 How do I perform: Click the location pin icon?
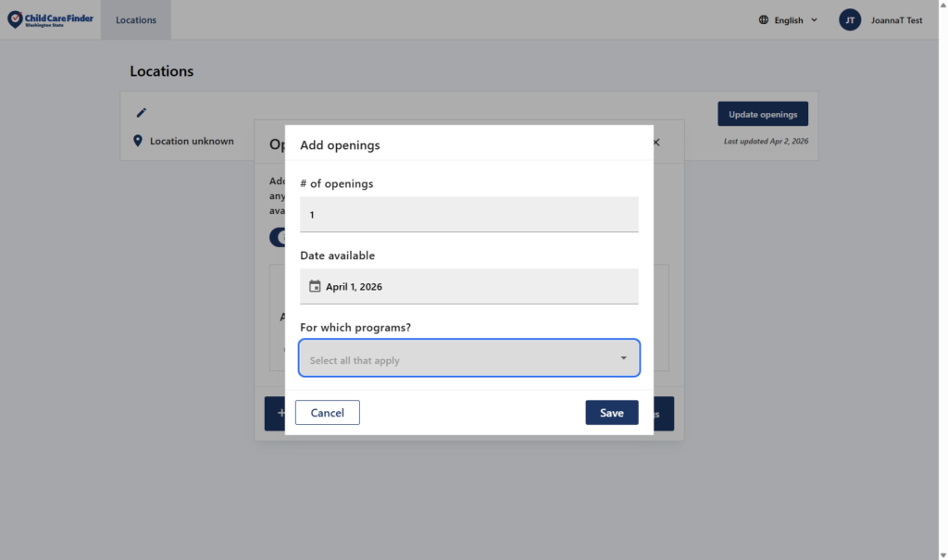pyautogui.click(x=138, y=141)
